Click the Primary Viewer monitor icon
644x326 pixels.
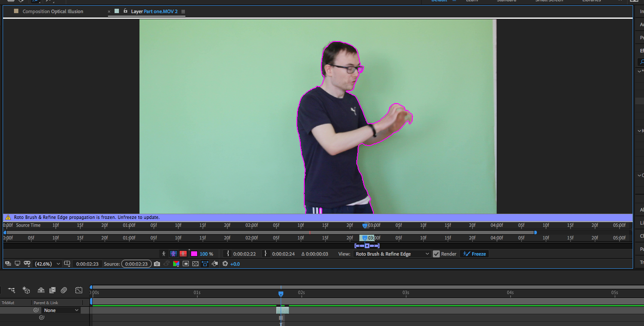tap(17, 264)
